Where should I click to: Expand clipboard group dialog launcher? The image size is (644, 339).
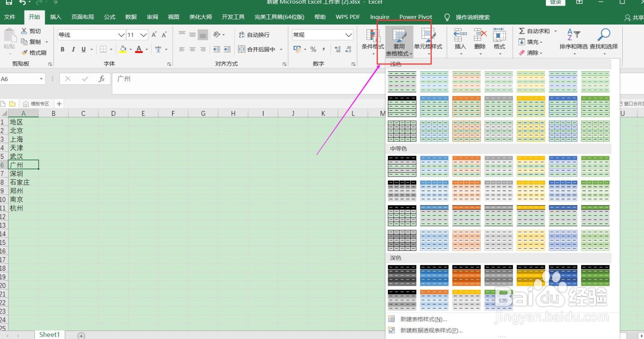(50, 64)
